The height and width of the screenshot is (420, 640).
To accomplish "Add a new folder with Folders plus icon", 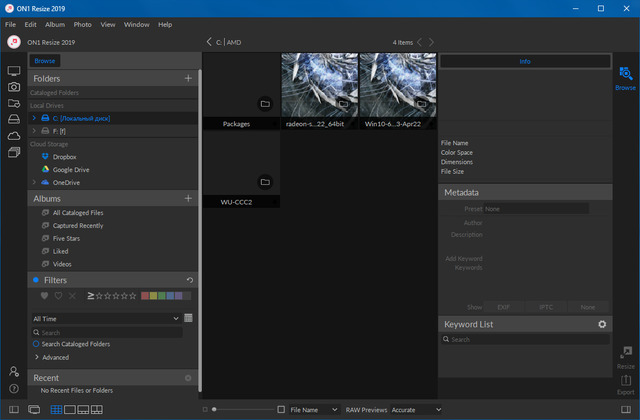I will pyautogui.click(x=188, y=78).
